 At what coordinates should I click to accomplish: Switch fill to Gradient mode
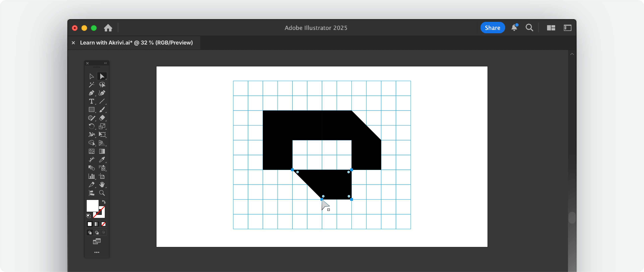[x=97, y=224]
